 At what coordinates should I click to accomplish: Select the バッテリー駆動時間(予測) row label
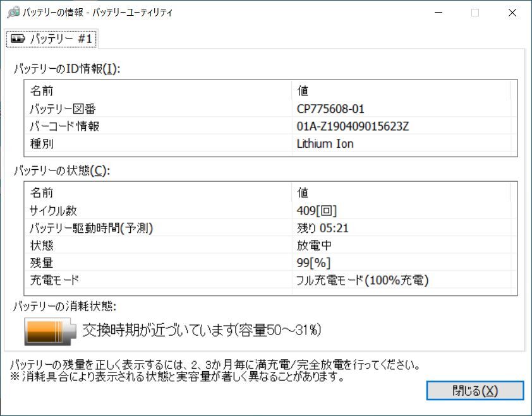91,228
